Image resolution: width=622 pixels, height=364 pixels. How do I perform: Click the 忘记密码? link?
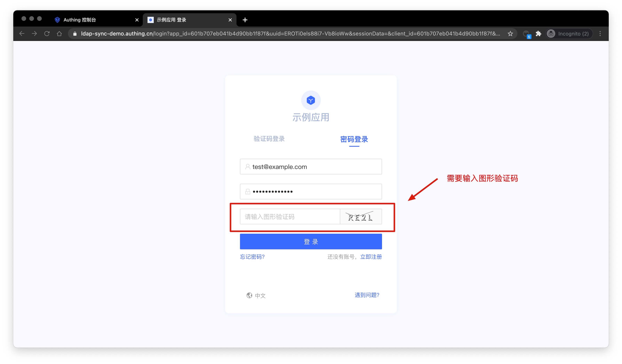(252, 257)
